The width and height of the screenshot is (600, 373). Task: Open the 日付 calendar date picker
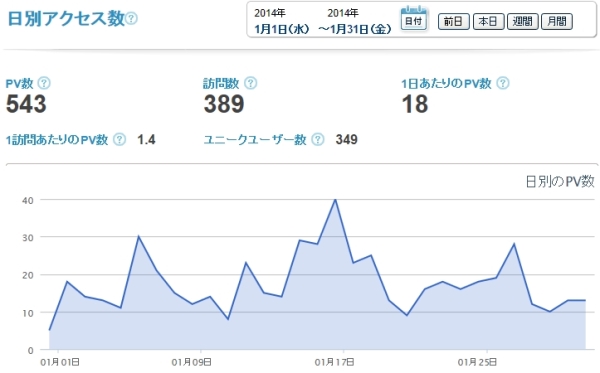click(x=413, y=19)
